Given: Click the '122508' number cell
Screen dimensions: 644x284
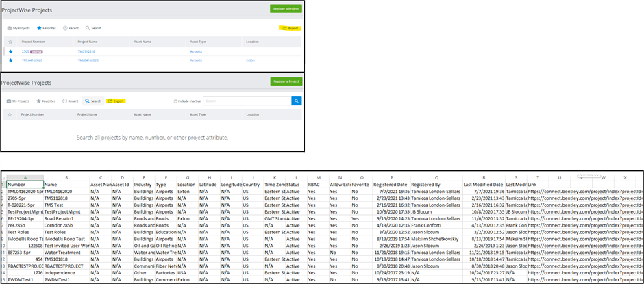Looking at the screenshot, I should (x=25, y=246).
